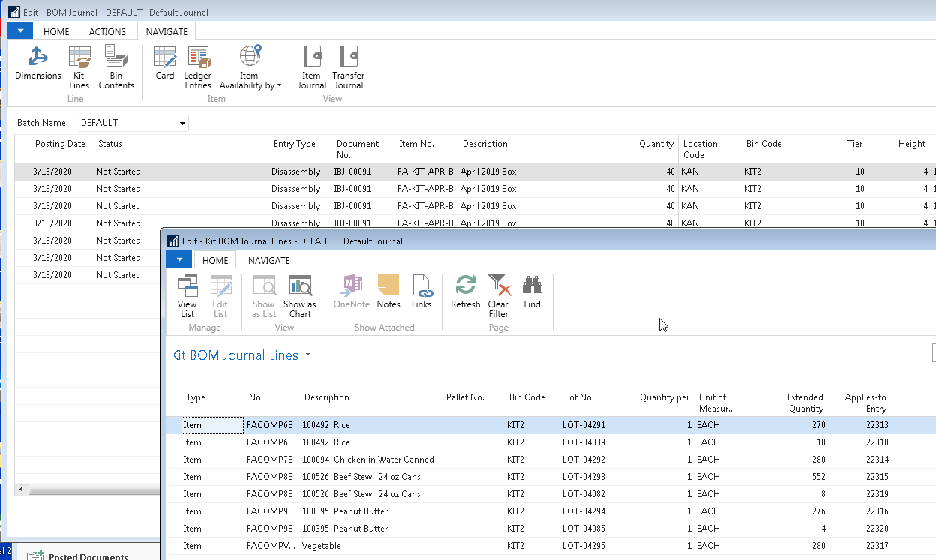Open Notes in Show Attached group

388,292
